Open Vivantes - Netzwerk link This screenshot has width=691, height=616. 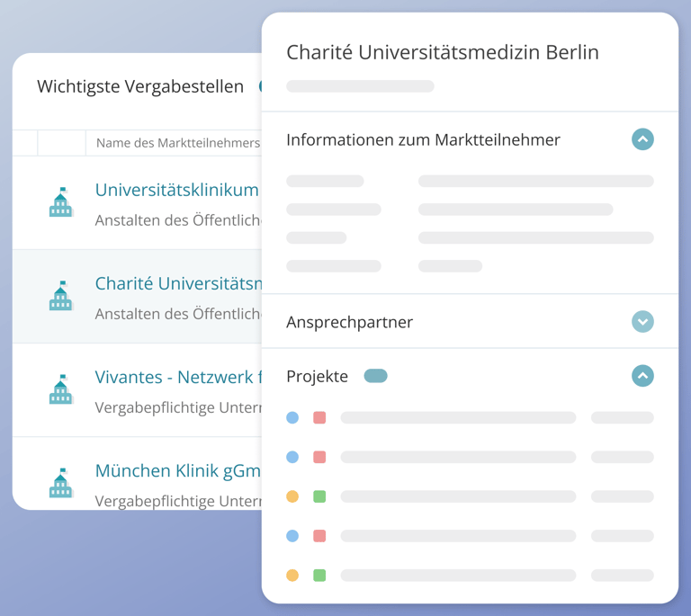click(178, 378)
